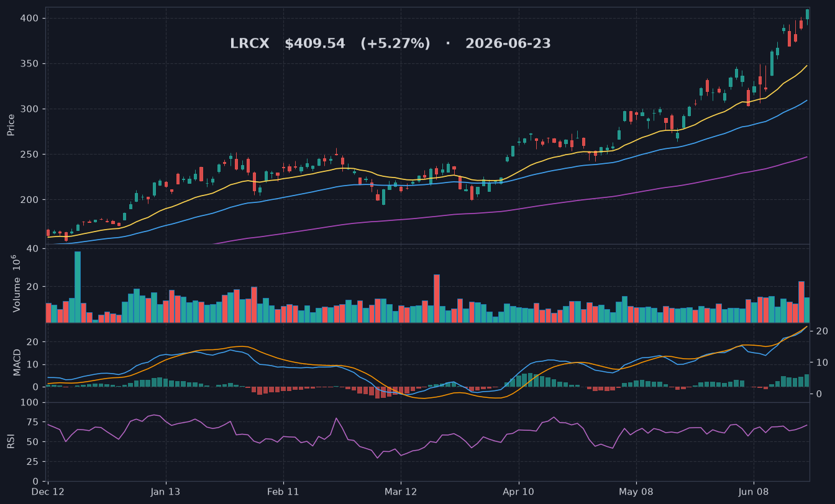
Task: Click the 250 price axis tick
Action: pyautogui.click(x=30, y=155)
